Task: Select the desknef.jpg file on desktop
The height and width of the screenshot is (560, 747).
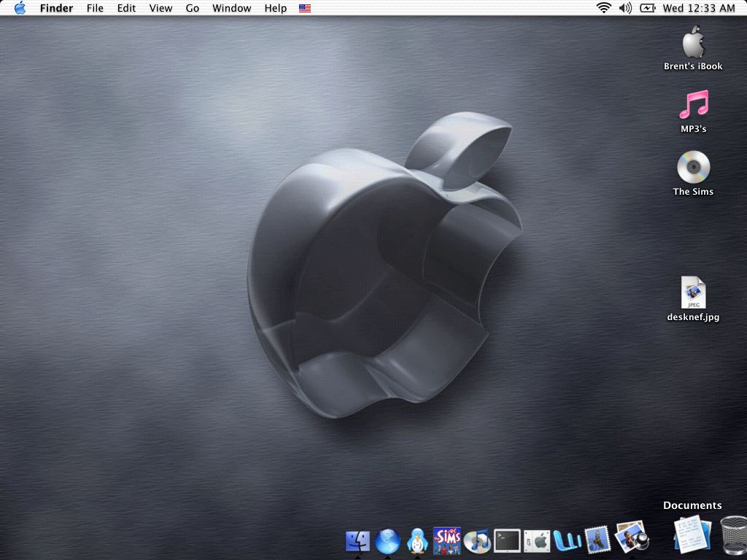Action: pos(693,293)
